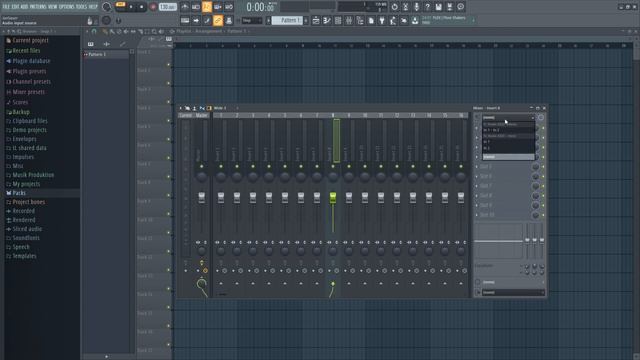Open the Pattern 1 selector dropdown
The height and width of the screenshot is (360, 640).
[x=287, y=20]
